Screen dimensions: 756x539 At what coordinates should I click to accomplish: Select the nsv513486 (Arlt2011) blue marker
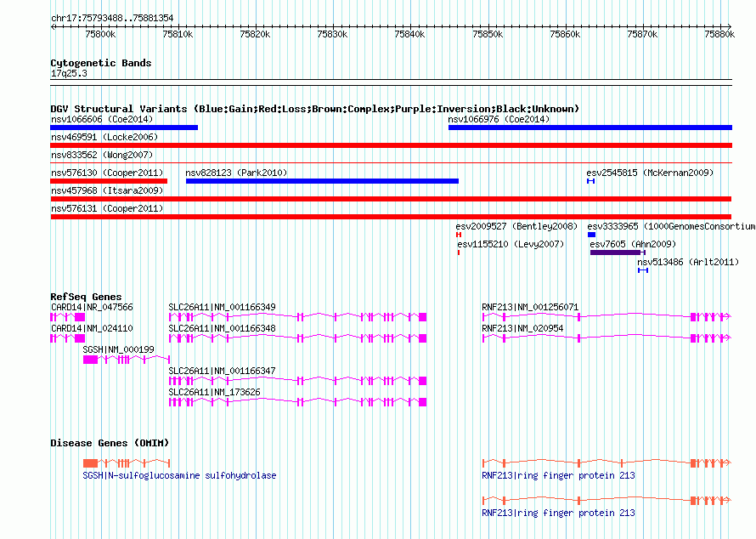[643, 270]
